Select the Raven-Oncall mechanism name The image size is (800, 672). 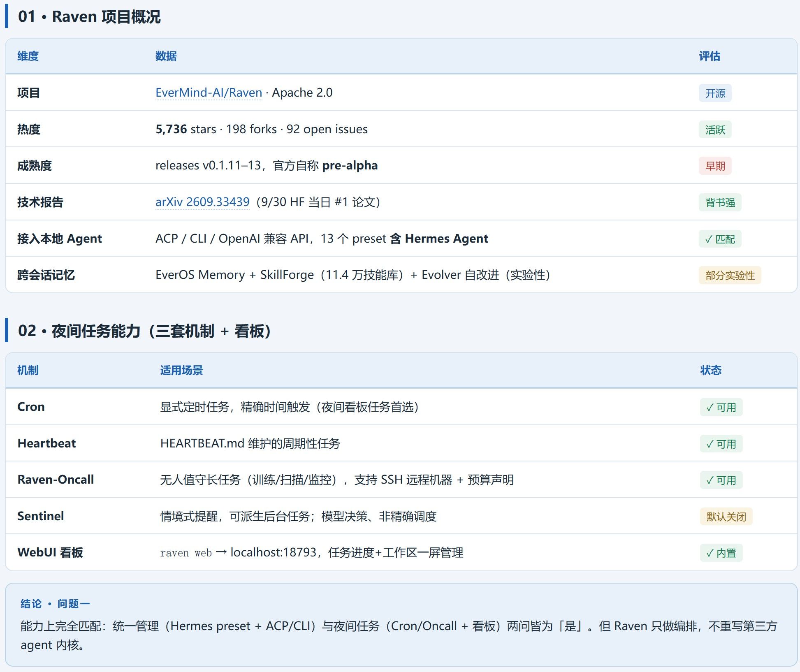coord(56,479)
